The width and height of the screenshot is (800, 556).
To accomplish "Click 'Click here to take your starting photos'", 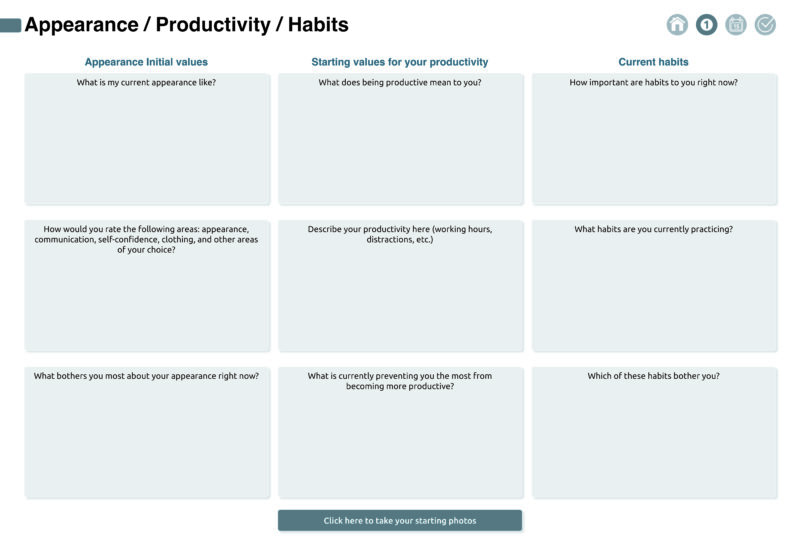I will click(x=400, y=520).
